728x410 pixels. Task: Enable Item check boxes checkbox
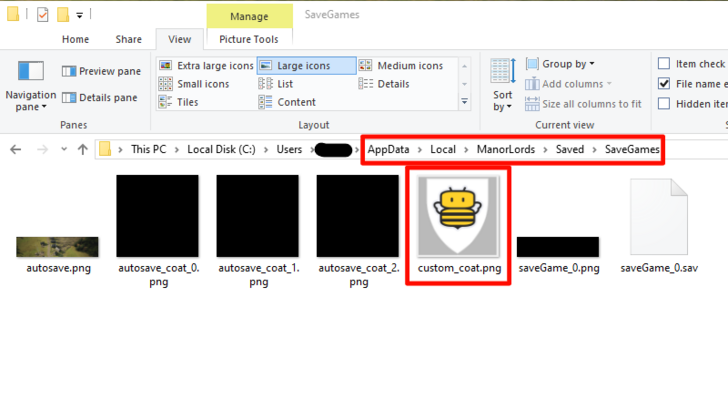[x=664, y=63]
